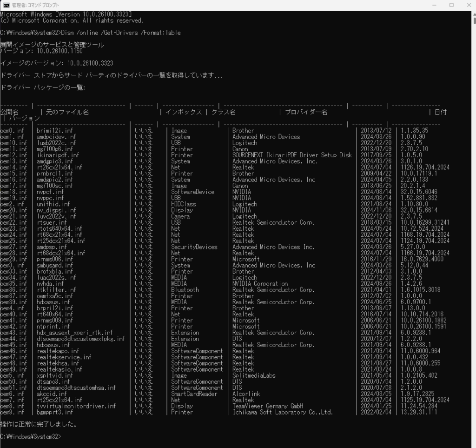This screenshot has height=448, width=476.
Task: Click the file name 'rtkfilter.inf'
Action: coord(56,290)
